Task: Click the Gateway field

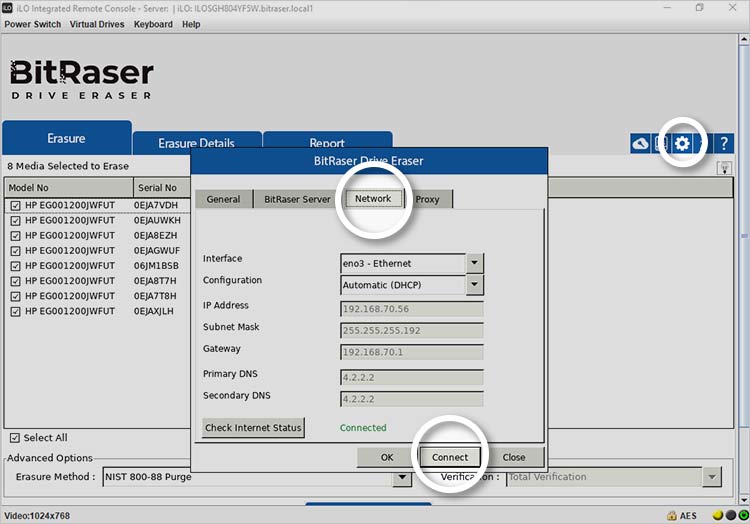Action: 412,352
